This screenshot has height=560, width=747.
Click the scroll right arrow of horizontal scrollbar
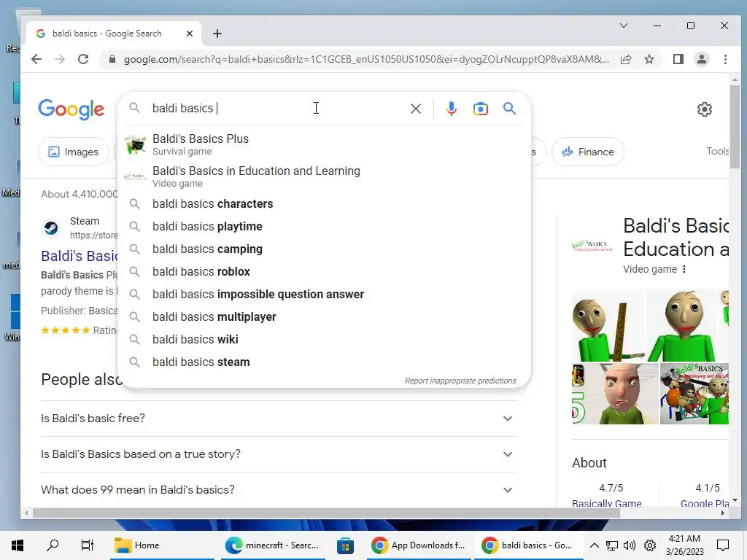coord(723,513)
